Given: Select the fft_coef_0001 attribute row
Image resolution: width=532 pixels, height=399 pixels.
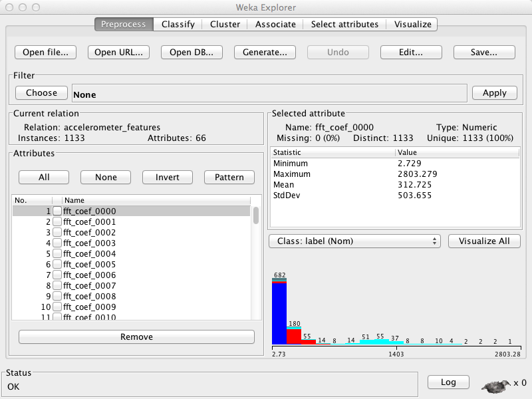Looking at the screenshot, I should pos(132,221).
